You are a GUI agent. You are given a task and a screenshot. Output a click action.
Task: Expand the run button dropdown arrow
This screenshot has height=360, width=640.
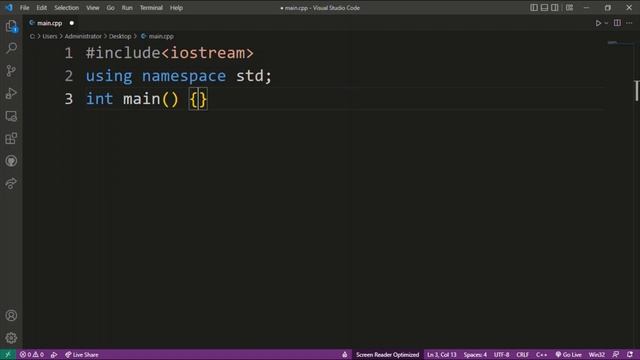click(606, 23)
